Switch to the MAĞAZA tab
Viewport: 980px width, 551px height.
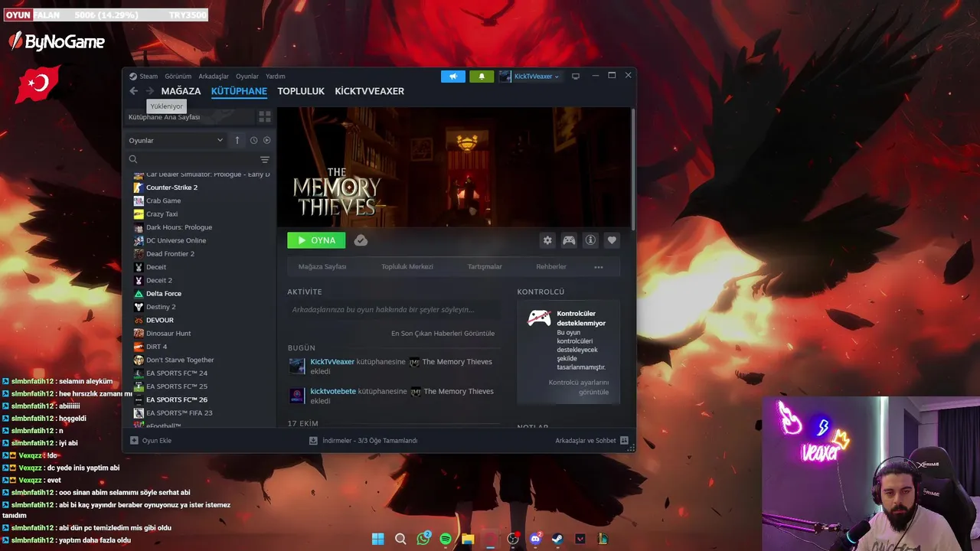pos(181,91)
